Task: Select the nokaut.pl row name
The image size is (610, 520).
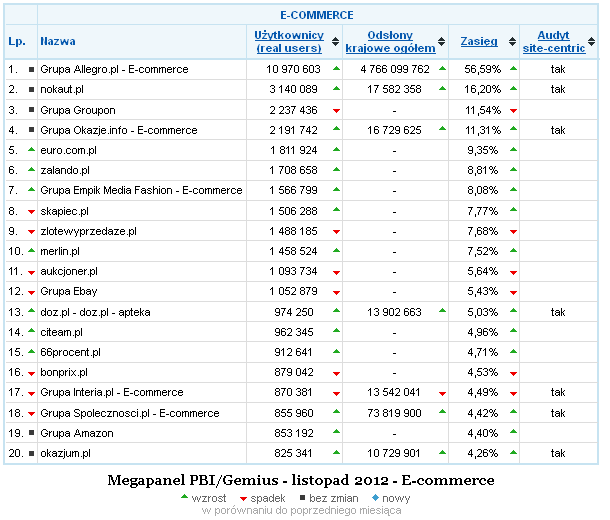Action: pos(63,91)
